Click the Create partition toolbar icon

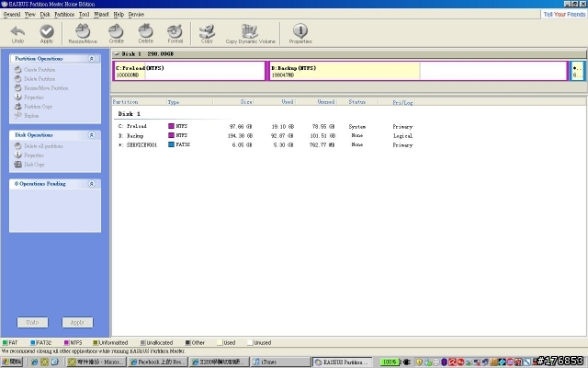pos(117,34)
